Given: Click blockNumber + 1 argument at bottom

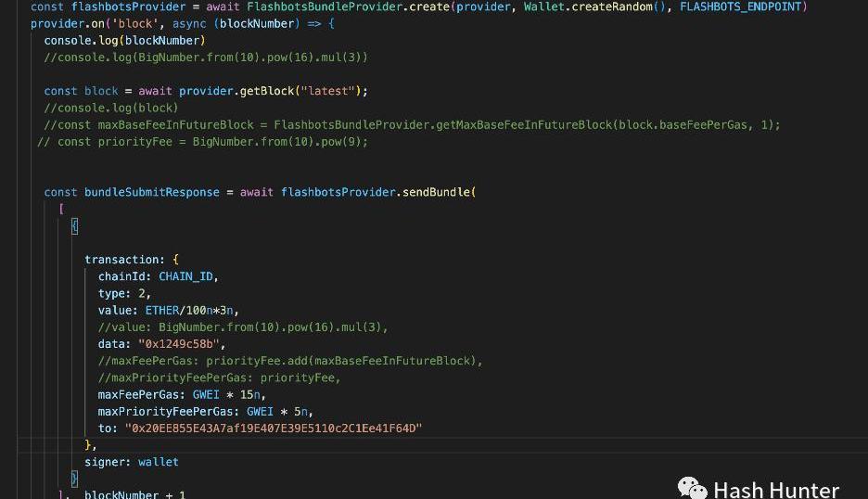Looking at the screenshot, I should pyautogui.click(x=134, y=494).
